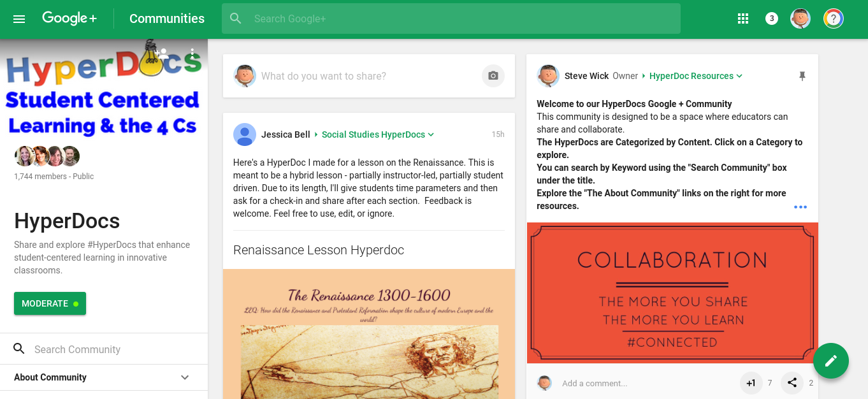Check your 3 Google+ notifications
This screenshot has width=868, height=399.
(772, 18)
